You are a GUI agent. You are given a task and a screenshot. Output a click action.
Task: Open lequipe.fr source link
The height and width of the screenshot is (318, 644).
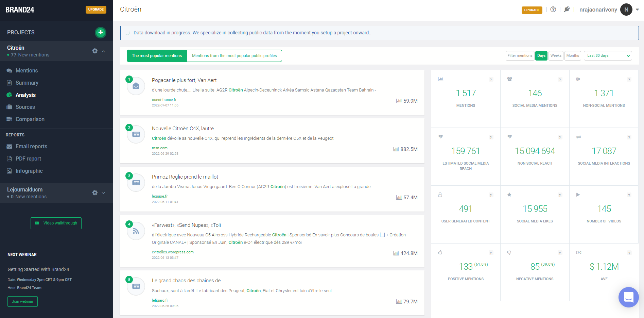pos(160,196)
